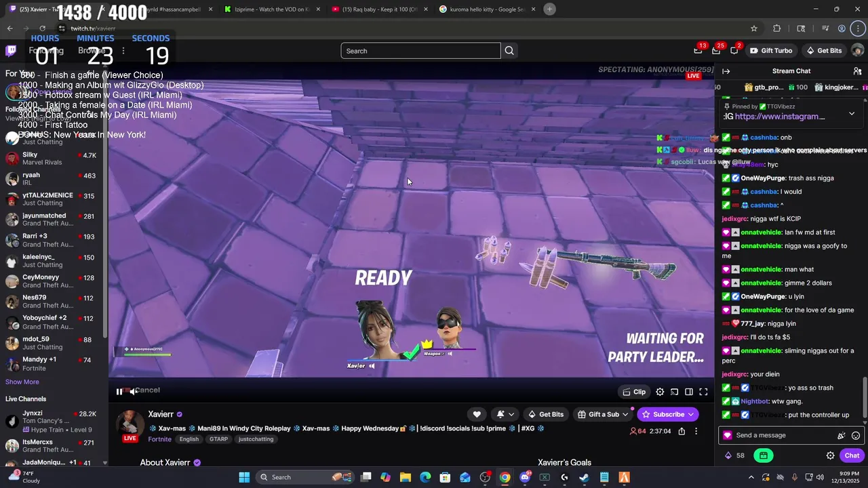Switch to the Raq baby YouTube tab
Screen dimensions: 868x488
(x=378, y=9)
